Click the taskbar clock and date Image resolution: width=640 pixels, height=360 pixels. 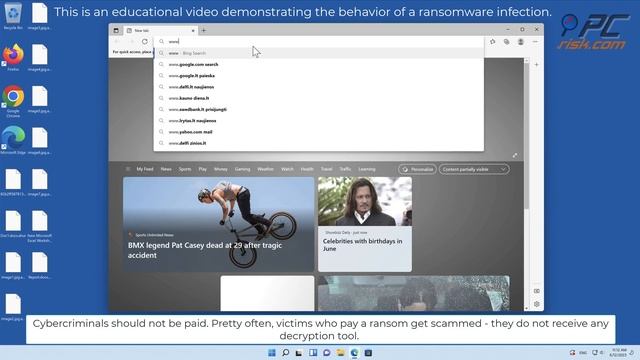point(618,353)
